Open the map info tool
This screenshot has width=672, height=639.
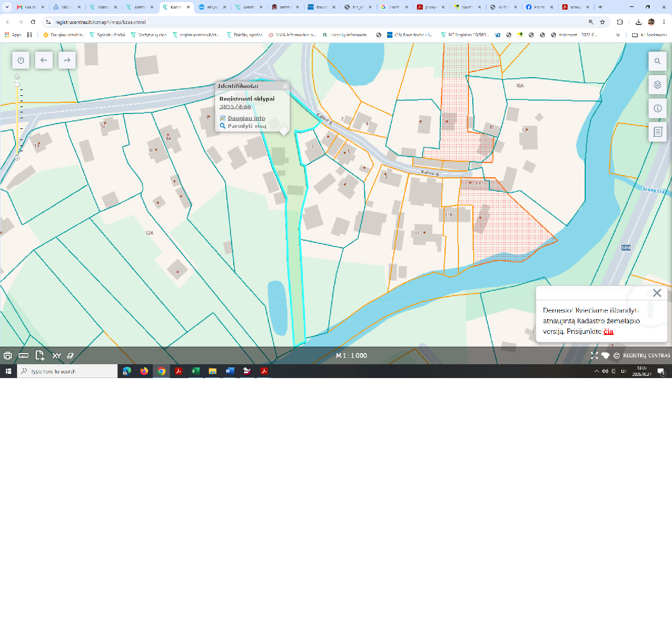pyautogui.click(x=658, y=108)
